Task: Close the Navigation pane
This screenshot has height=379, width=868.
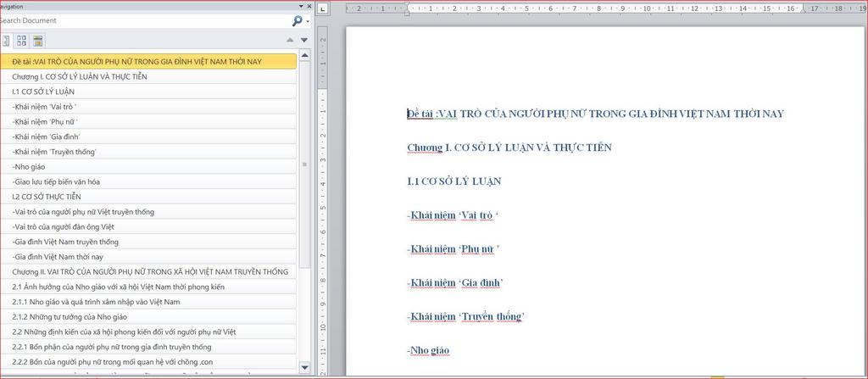Action: point(309,6)
